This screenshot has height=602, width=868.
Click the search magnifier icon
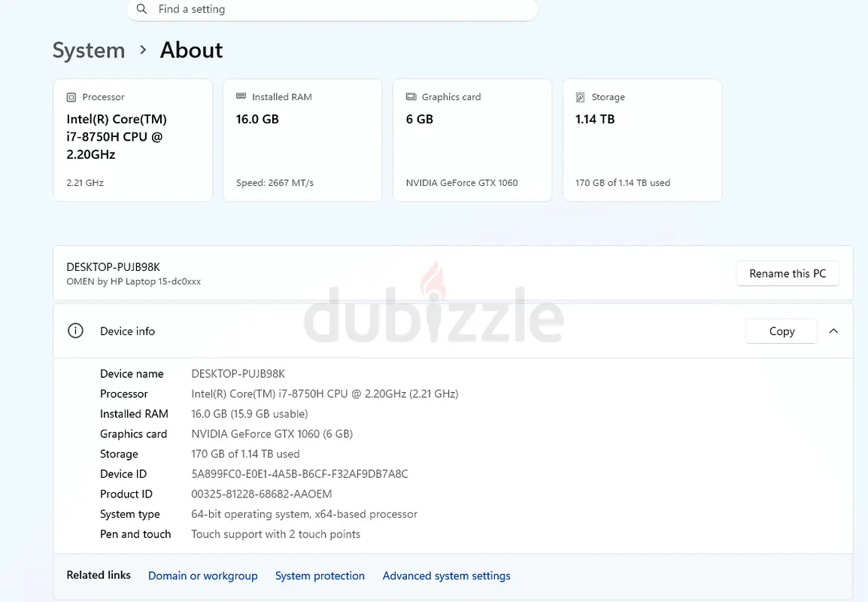141,9
